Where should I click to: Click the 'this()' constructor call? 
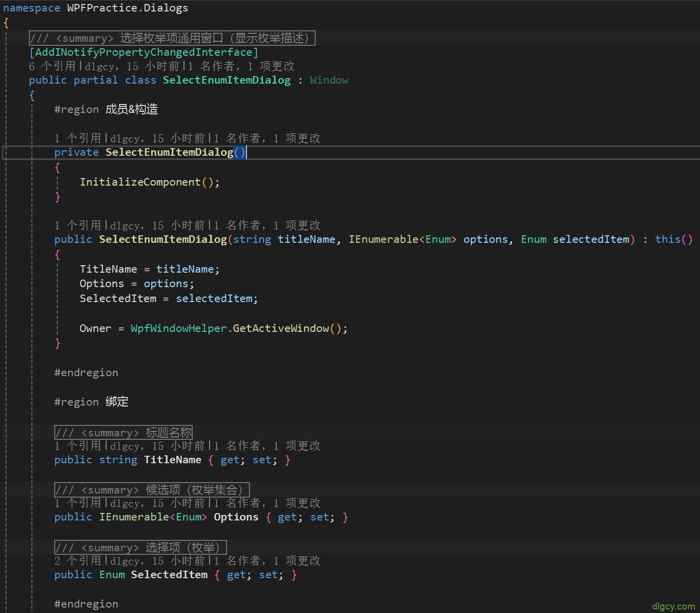pyautogui.click(x=674, y=239)
